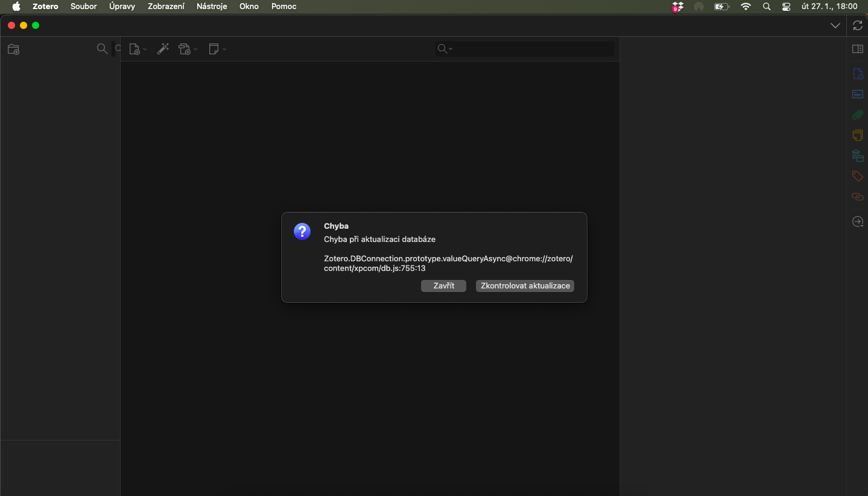Open Spotlight search in menu bar
The height and width of the screenshot is (496, 868).
point(767,7)
